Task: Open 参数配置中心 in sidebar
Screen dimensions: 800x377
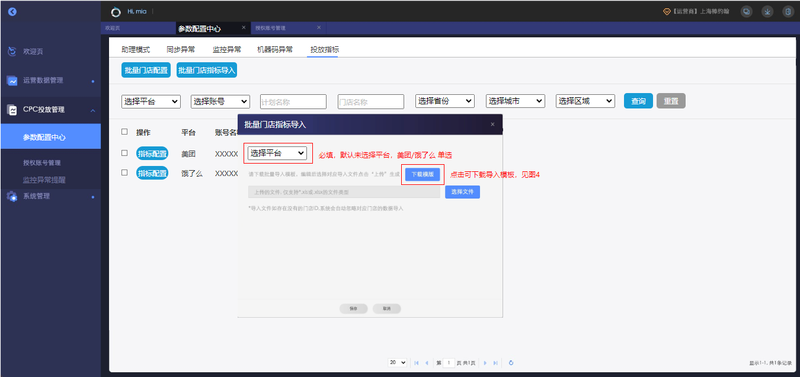Action: click(51, 137)
